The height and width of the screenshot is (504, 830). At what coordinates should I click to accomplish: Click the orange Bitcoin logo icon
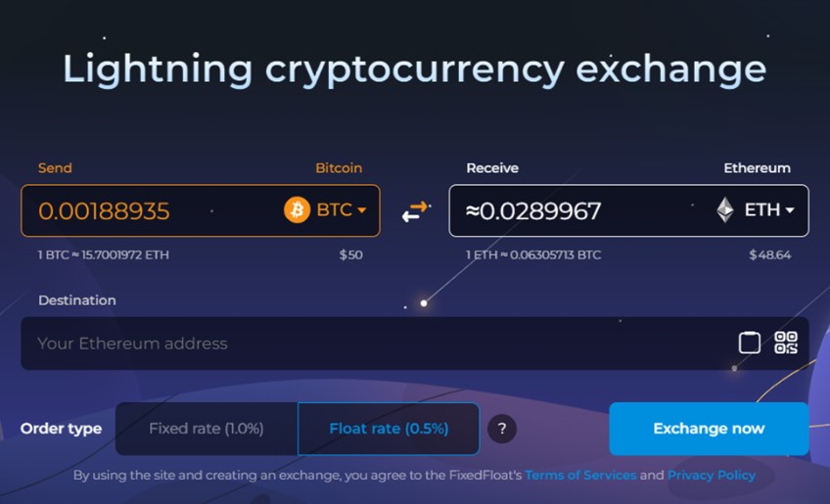click(297, 210)
